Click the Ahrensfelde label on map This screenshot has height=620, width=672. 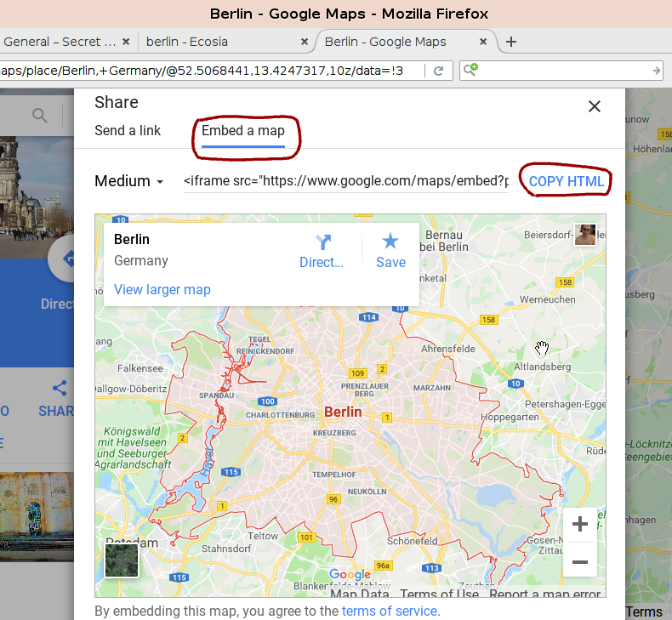(447, 349)
